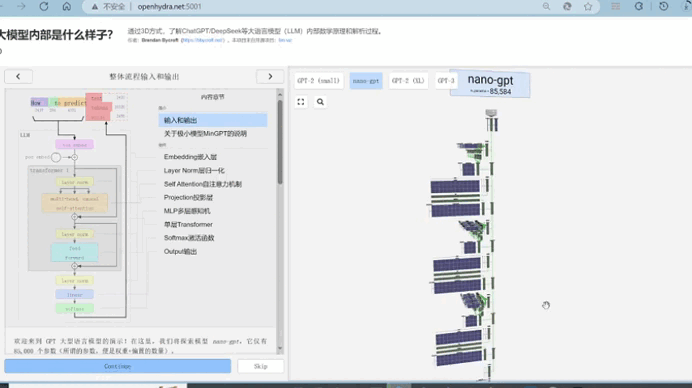Open the browser zoom magnifier icon

point(546,7)
